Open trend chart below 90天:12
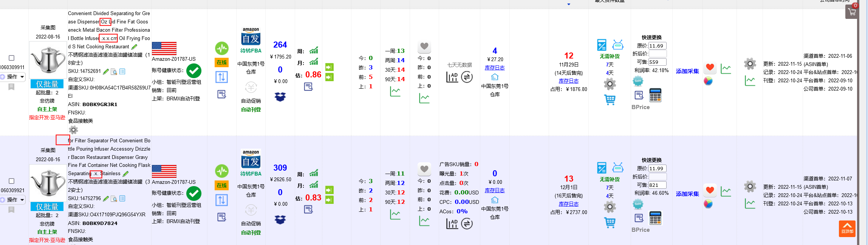 pos(395,214)
